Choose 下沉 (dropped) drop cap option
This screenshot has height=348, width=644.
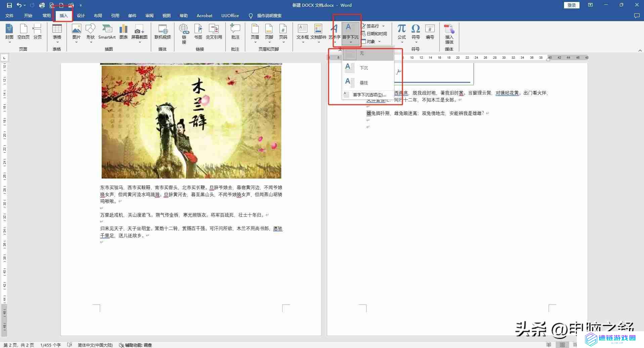[x=368, y=68]
